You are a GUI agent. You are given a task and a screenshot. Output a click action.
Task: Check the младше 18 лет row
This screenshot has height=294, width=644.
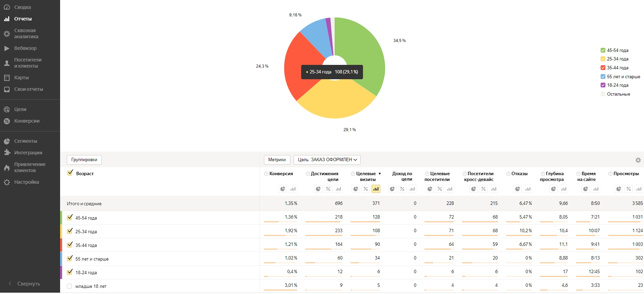click(69, 286)
